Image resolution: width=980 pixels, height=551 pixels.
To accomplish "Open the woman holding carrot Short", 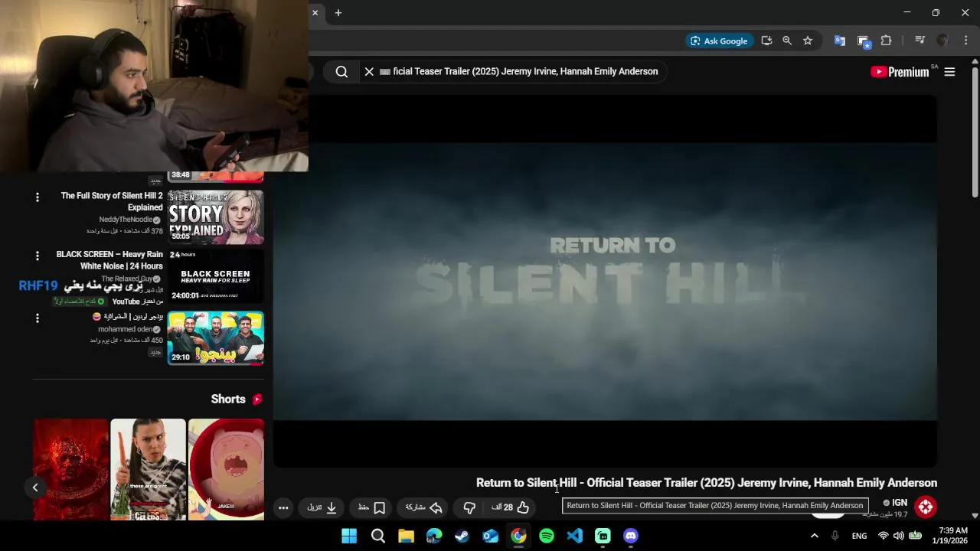I will pyautogui.click(x=148, y=469).
